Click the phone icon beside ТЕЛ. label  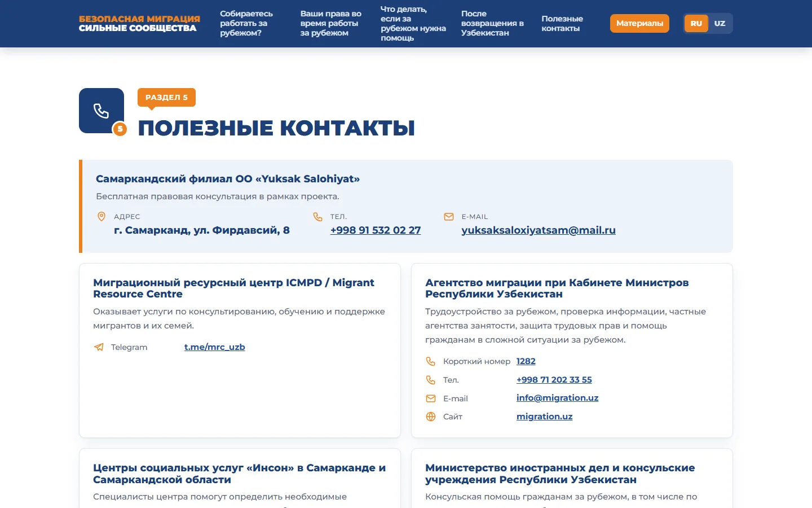318,217
